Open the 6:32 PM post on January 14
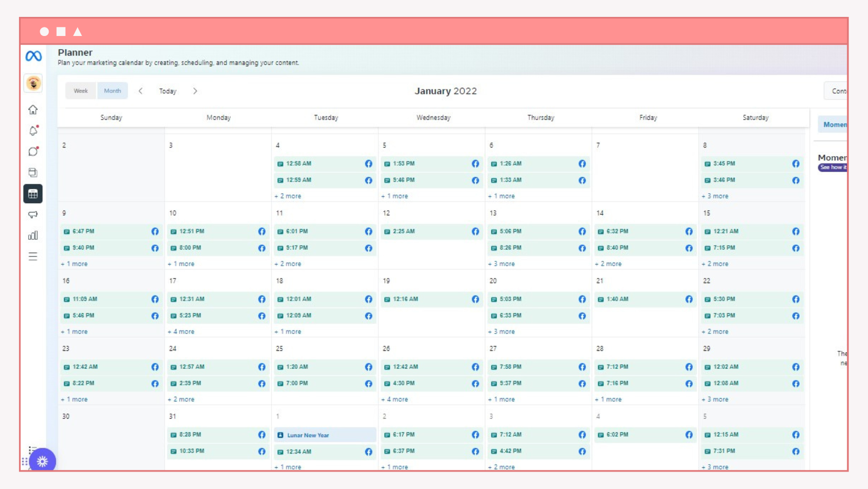The height and width of the screenshot is (489, 868). 645,232
